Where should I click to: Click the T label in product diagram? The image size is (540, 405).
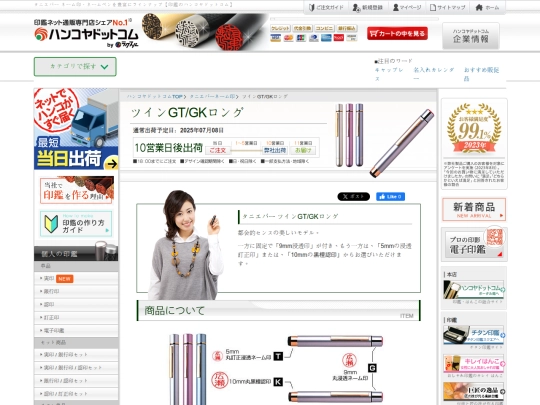pyautogui.click(x=278, y=356)
